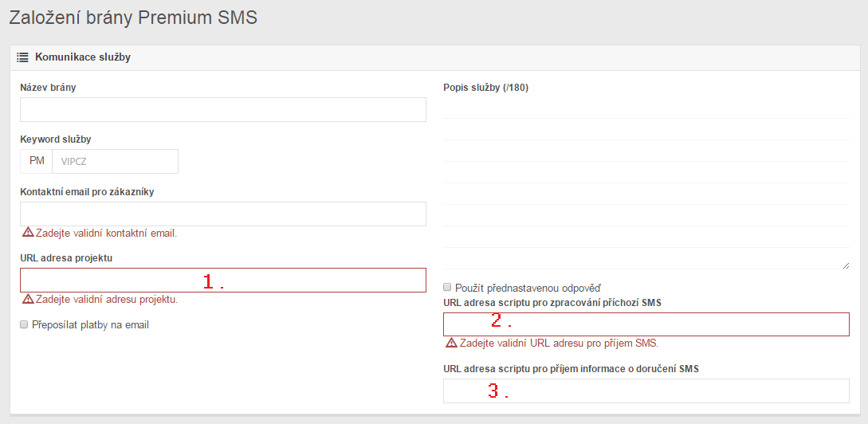
Task: Enable Přeposílat platby na email checkbox
Action: [x=25, y=324]
